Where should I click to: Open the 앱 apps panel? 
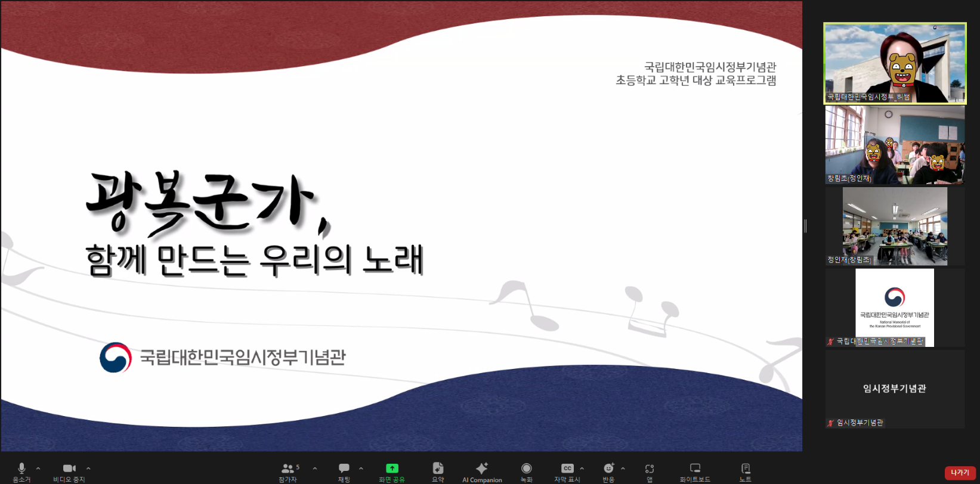click(650, 472)
